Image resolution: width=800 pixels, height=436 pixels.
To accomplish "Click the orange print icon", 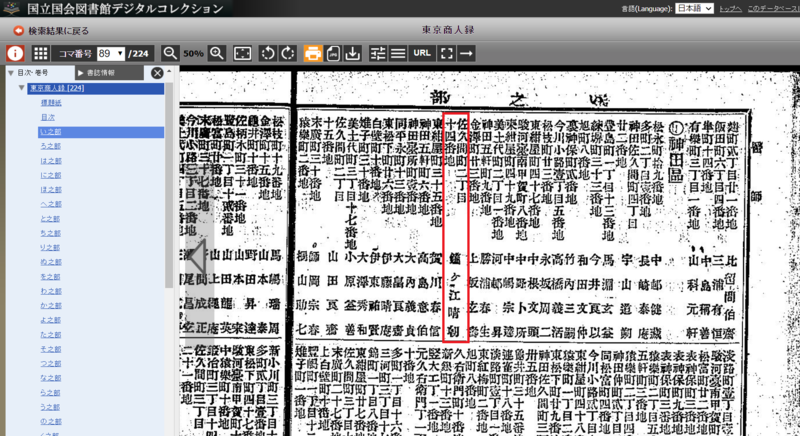I will point(313,53).
